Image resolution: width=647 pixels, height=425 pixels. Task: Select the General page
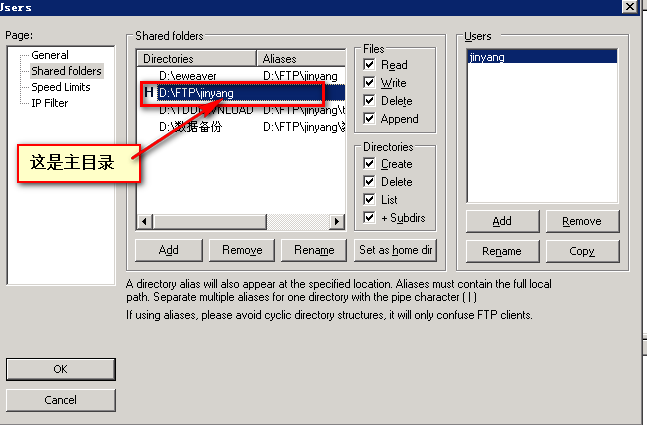[x=50, y=55]
